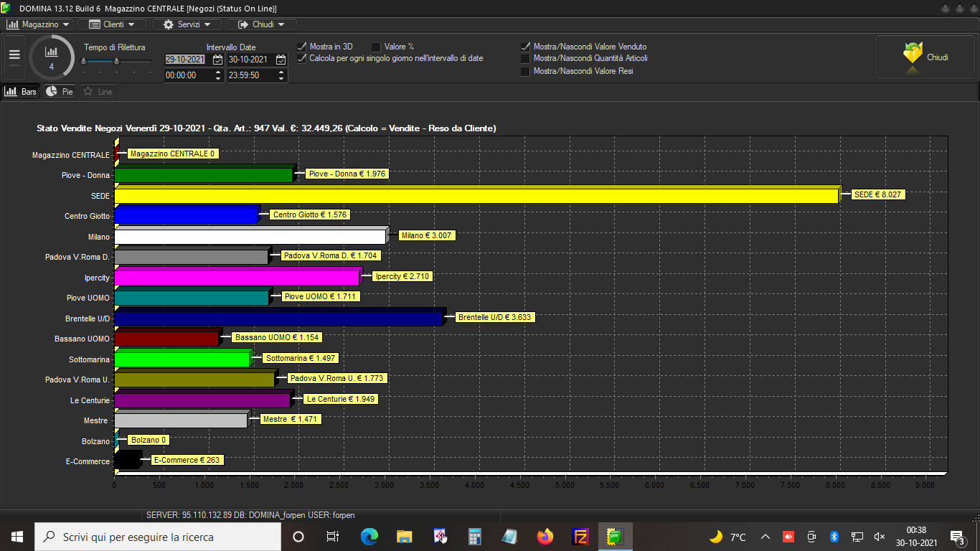Click the label 'Le Centurie € 1.949'

pos(339,399)
